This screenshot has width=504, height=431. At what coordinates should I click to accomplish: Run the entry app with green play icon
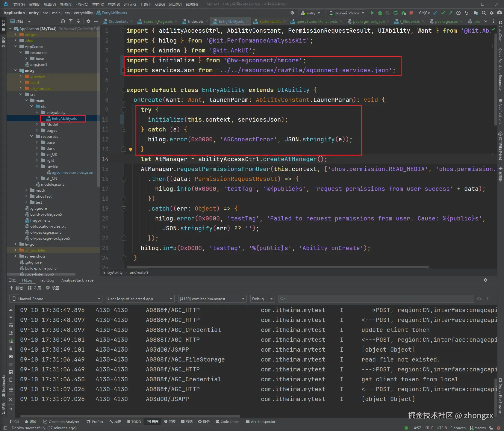pos(372,13)
